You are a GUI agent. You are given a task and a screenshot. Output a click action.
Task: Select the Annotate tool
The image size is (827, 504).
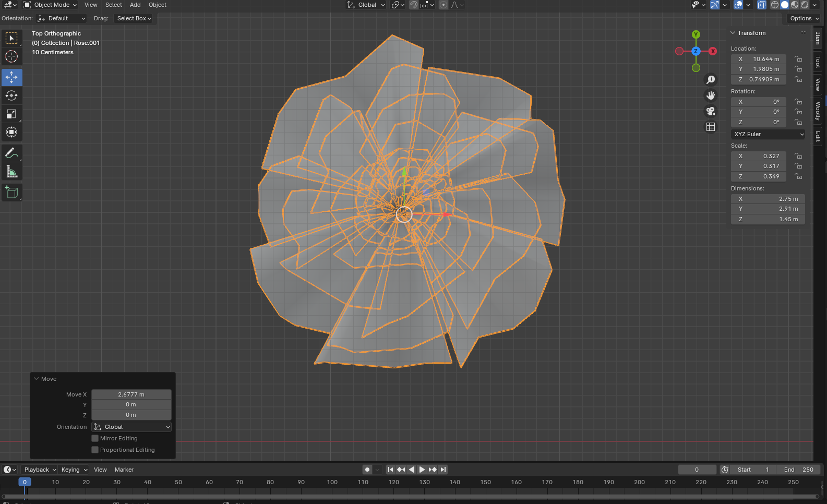11,153
